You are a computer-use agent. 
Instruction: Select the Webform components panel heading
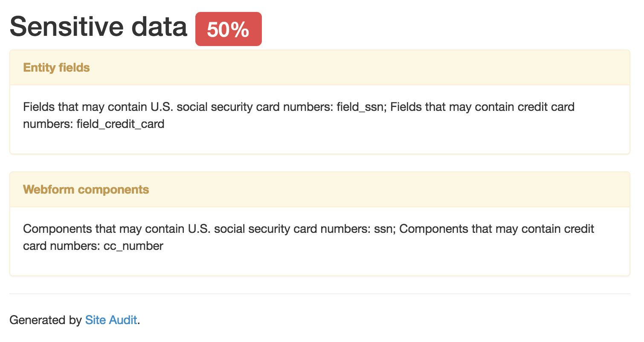[86, 190]
